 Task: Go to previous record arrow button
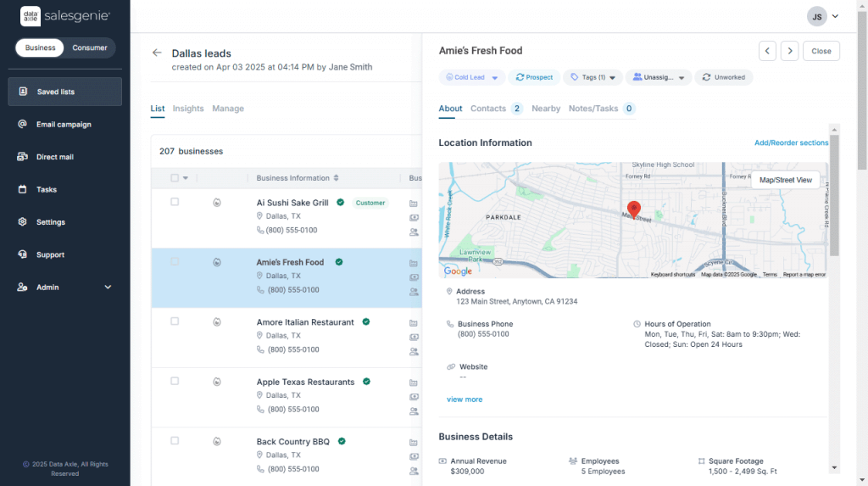point(767,51)
